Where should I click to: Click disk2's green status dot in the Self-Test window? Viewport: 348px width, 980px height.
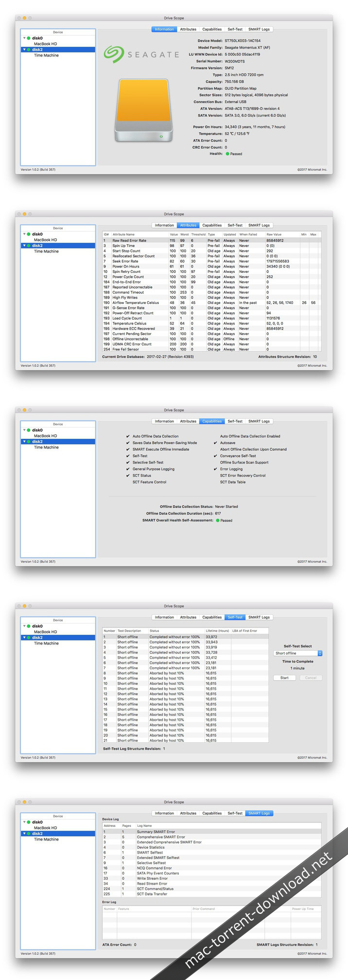pyautogui.click(x=29, y=638)
